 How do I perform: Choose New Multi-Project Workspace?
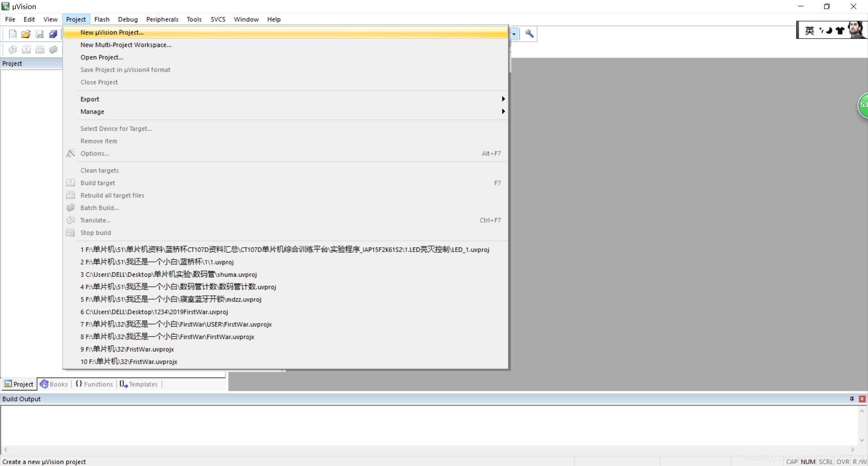click(286, 45)
